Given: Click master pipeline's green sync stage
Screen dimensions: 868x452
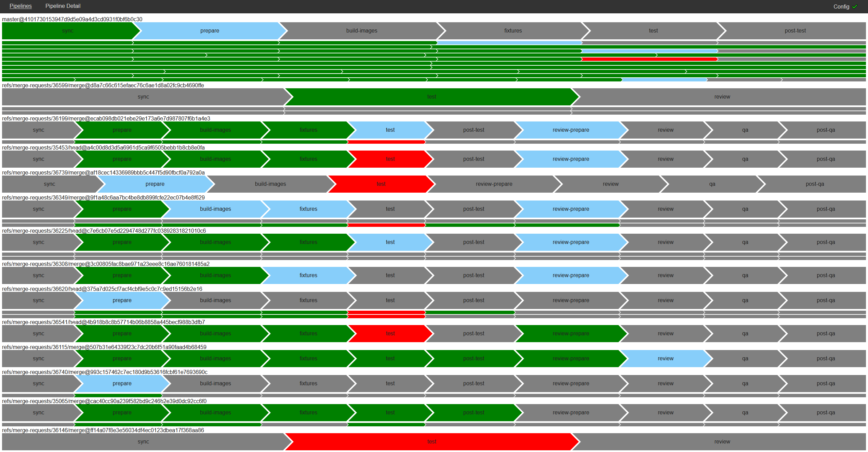Looking at the screenshot, I should coord(68,31).
